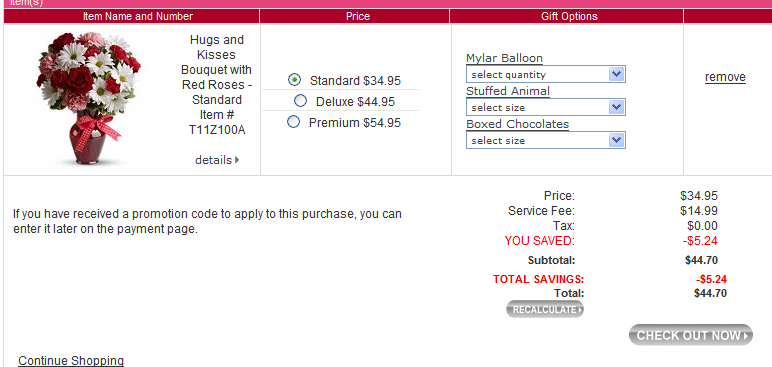772x367 pixels.
Task: Open the Boxed Chocolates size dropdown
Action: (546, 140)
